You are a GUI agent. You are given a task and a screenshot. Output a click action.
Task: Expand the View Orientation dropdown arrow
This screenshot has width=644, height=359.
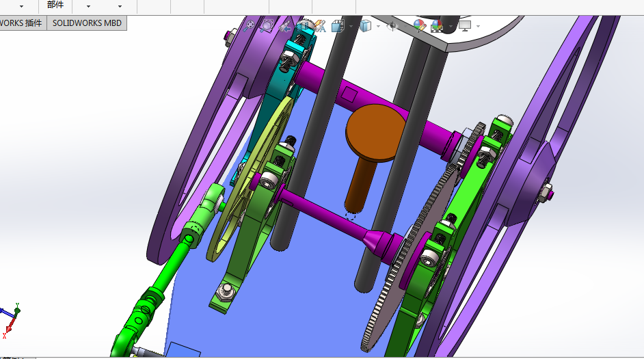pos(351,26)
